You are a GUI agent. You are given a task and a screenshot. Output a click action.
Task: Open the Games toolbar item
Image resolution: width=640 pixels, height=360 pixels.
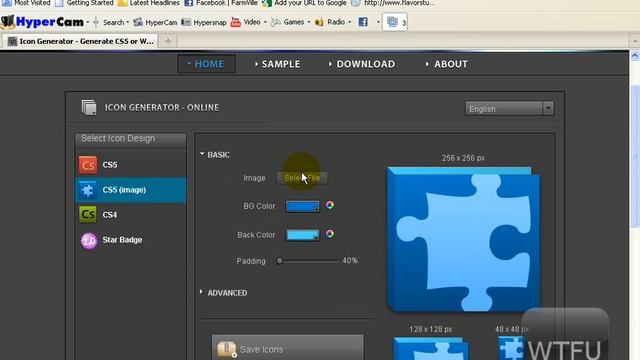[288, 22]
